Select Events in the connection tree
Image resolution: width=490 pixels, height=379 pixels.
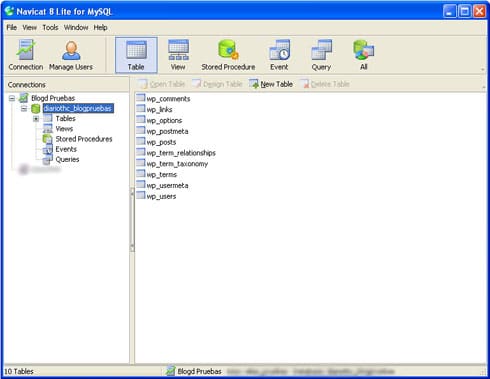(x=66, y=149)
